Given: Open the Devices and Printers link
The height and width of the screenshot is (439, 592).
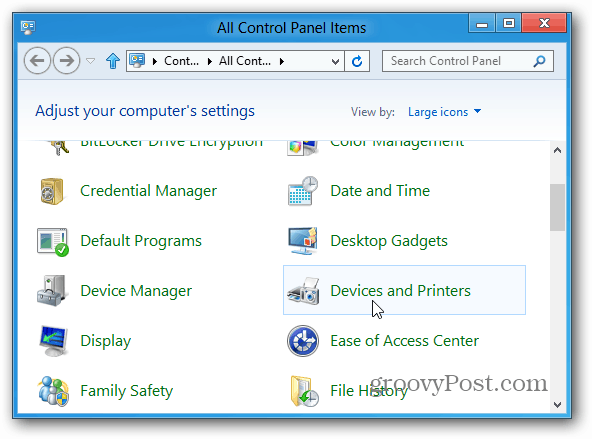Looking at the screenshot, I should pyautogui.click(x=401, y=291).
